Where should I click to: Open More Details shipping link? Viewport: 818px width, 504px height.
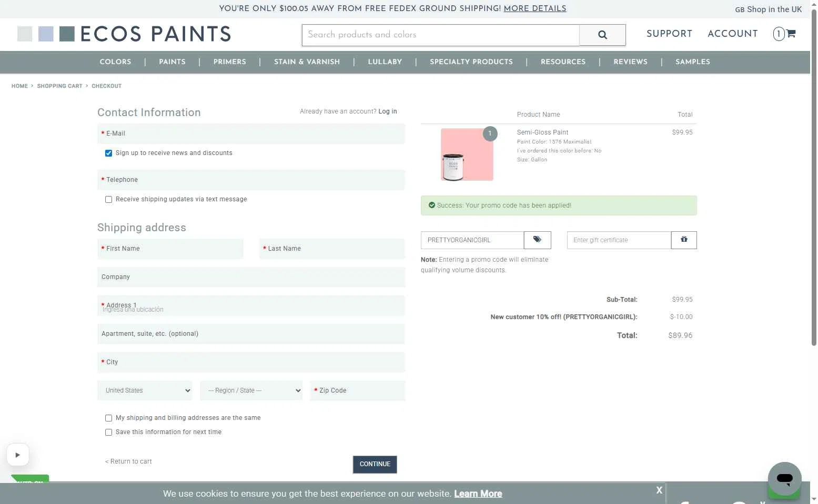pyautogui.click(x=535, y=8)
